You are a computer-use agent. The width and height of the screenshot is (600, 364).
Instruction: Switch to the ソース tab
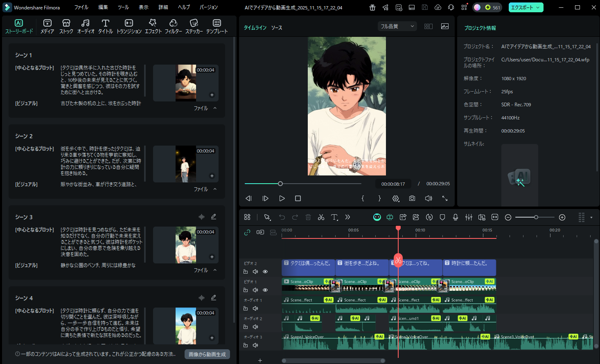(275, 27)
